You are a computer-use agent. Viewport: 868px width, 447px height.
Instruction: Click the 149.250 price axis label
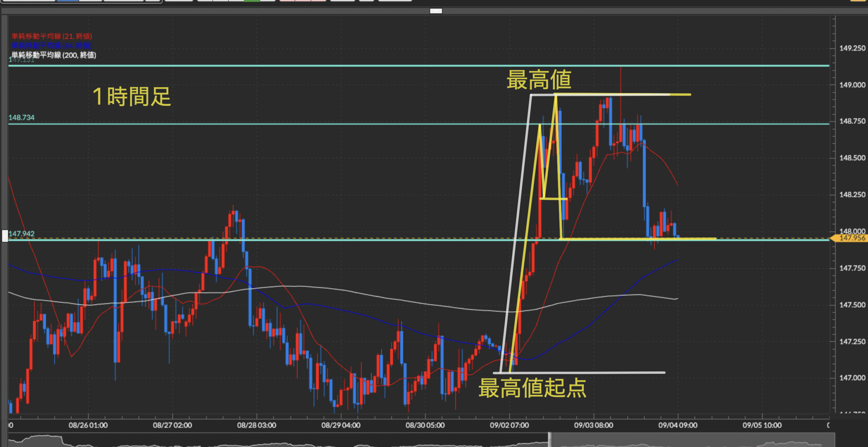click(852, 48)
